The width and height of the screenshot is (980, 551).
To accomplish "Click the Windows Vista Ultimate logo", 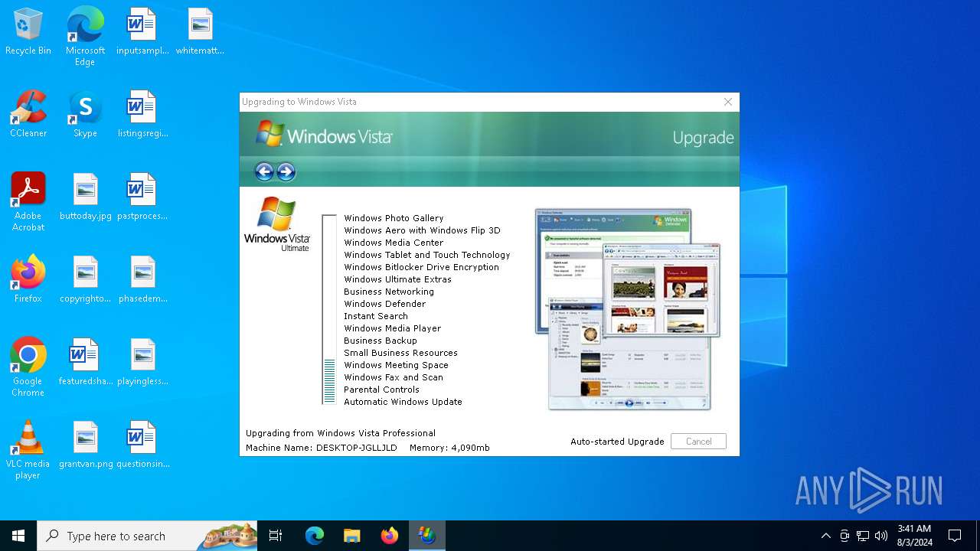I will [276, 223].
